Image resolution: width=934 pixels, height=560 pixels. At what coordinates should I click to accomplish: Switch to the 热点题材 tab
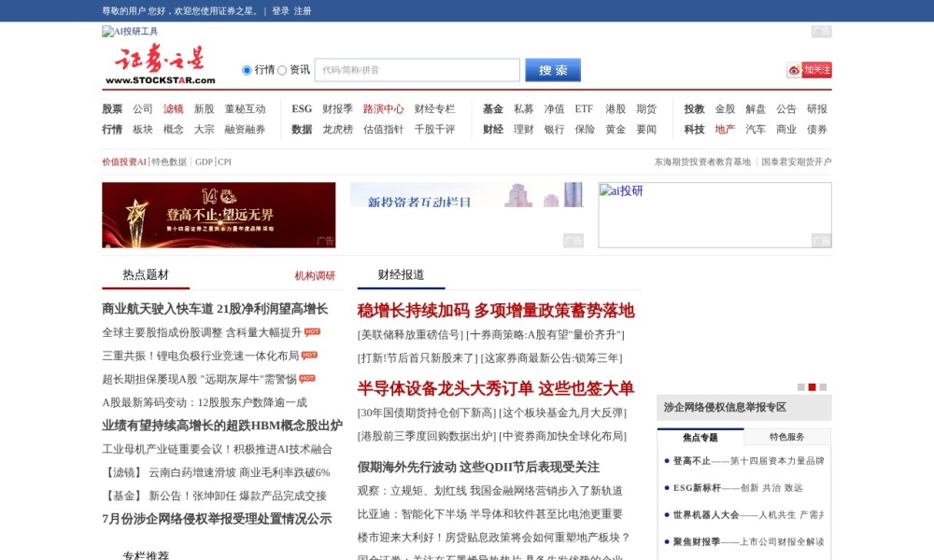tap(146, 275)
